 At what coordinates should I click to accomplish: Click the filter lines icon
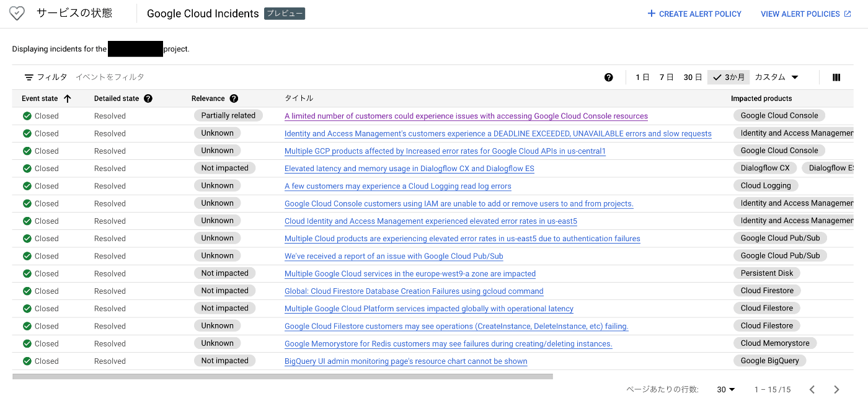click(29, 77)
